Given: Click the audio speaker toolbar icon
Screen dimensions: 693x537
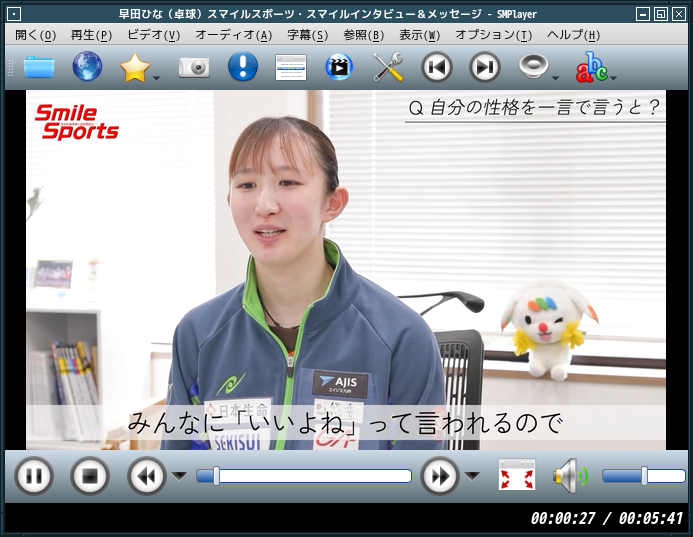Looking at the screenshot, I should click(x=533, y=67).
